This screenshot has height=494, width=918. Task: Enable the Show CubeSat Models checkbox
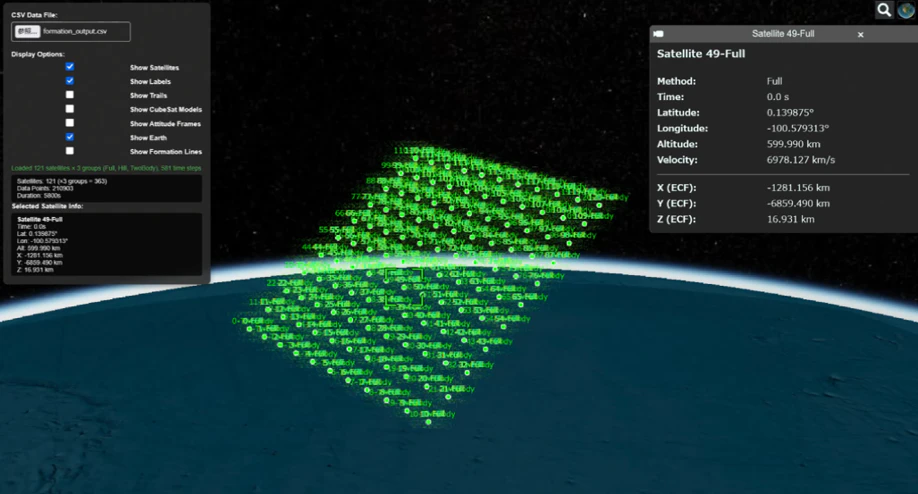pos(70,109)
